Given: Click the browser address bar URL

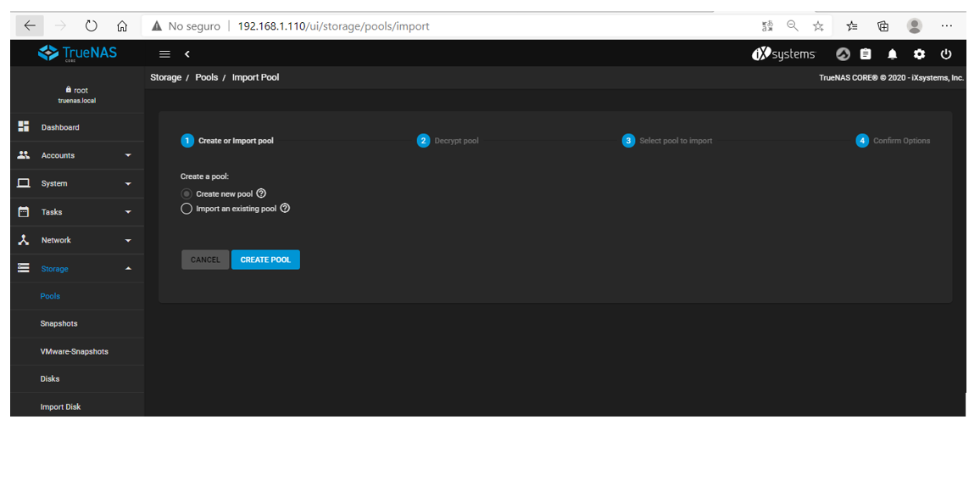Looking at the screenshot, I should click(x=334, y=26).
